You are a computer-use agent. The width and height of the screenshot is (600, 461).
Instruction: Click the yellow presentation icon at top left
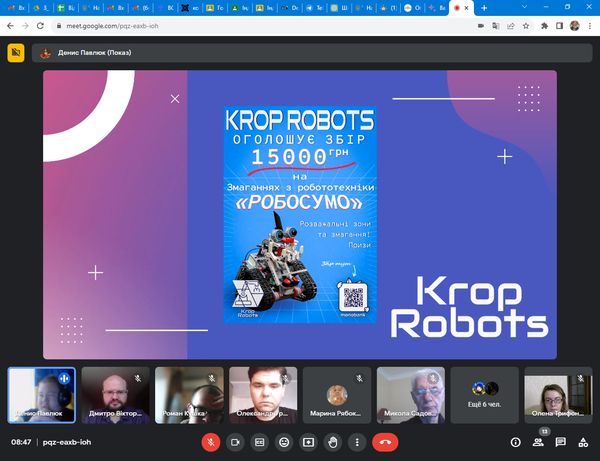pyautogui.click(x=16, y=53)
